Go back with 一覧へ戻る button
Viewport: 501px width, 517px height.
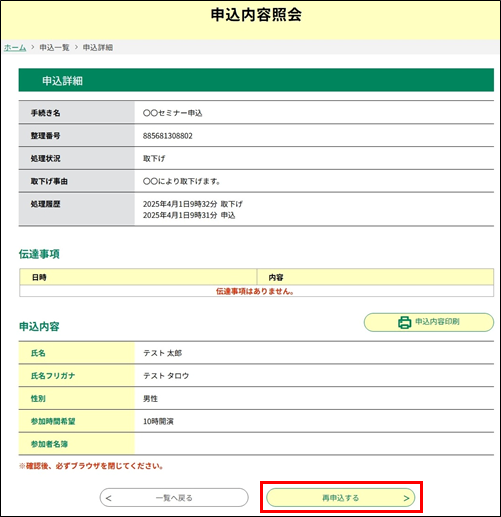tap(174, 498)
